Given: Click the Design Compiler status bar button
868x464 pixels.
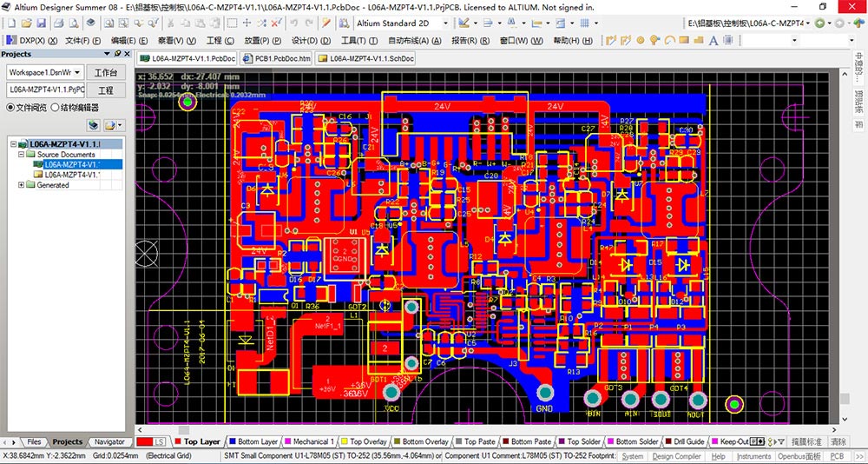Looking at the screenshot, I should (678, 456).
